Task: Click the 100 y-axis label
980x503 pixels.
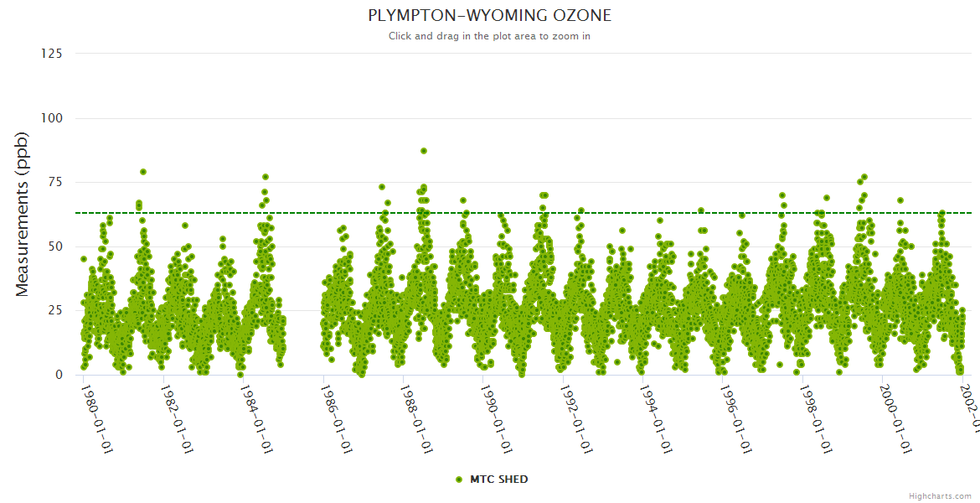Action: click(x=52, y=118)
